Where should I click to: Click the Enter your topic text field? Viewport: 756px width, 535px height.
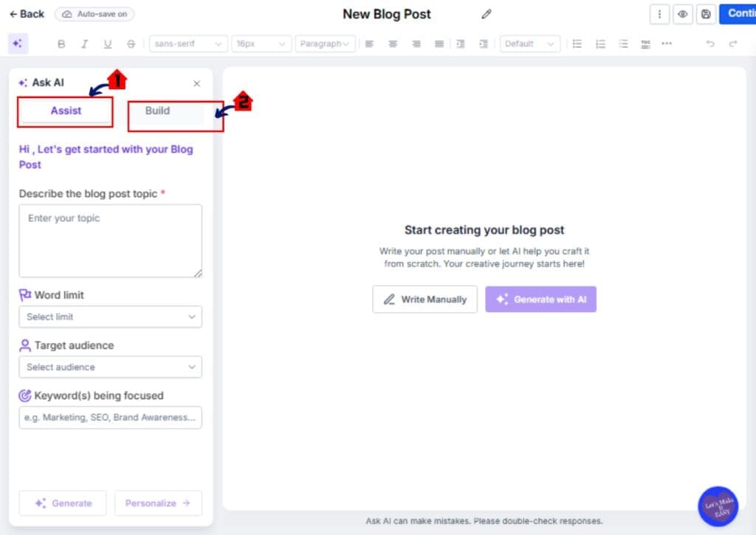coord(109,240)
